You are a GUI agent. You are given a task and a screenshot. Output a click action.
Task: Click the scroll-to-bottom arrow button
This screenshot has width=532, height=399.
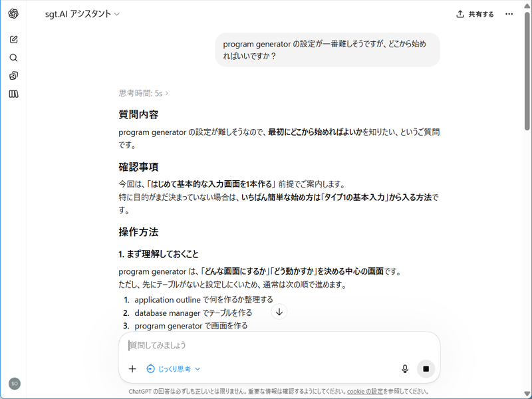[279, 312]
